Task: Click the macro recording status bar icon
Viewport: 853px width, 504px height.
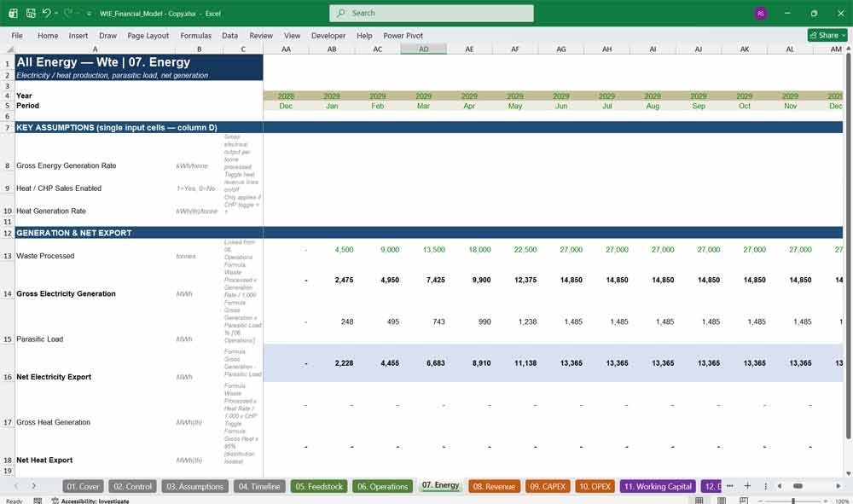Action: 38,501
